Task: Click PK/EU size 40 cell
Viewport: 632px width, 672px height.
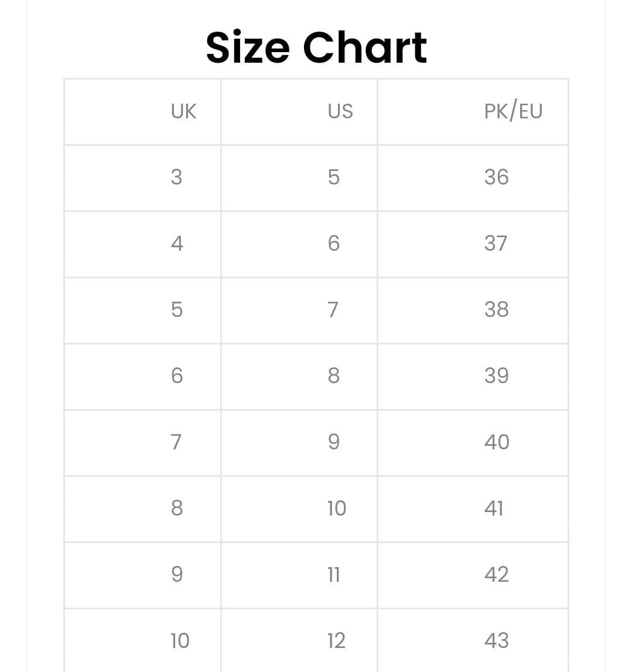Action: click(x=473, y=443)
